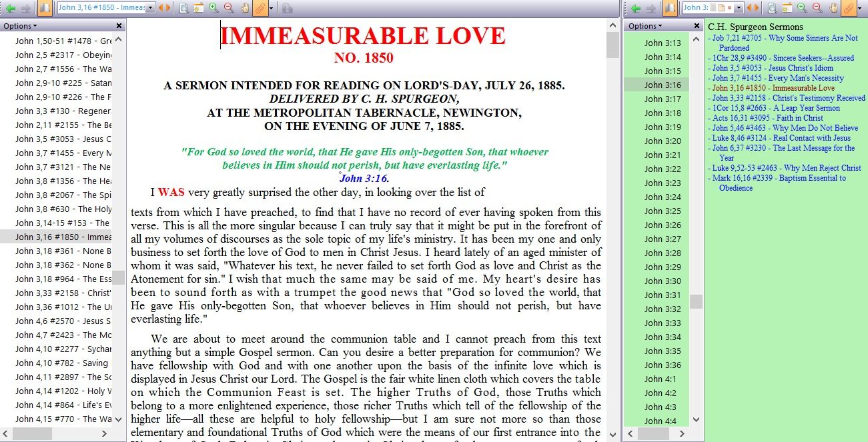
Task: Toggle the paperclip link button in right toolbar
Action: (848, 8)
